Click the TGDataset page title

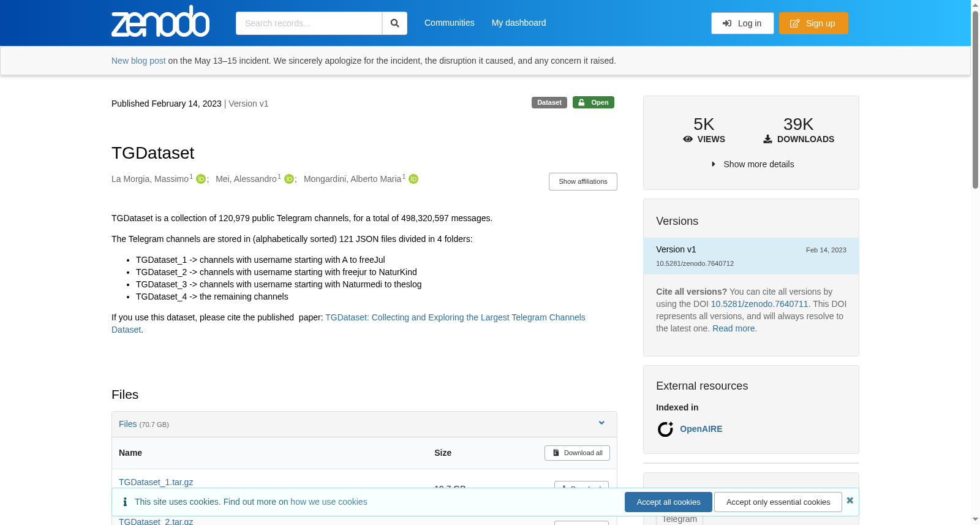coord(153,153)
